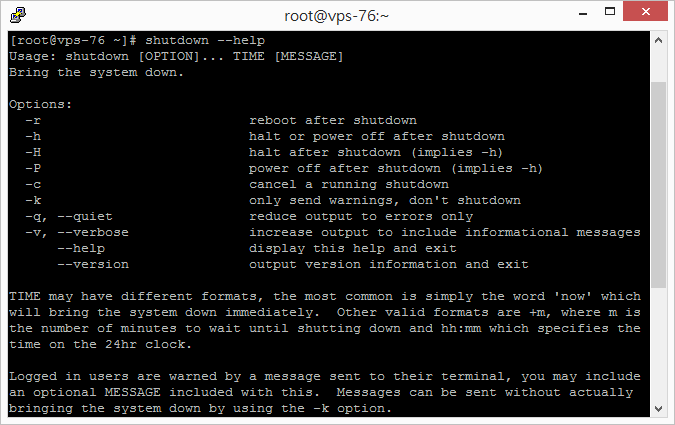Click the scrollbar track above the thumb
This screenshot has height=425, width=675.
pyautogui.click(x=658, y=65)
